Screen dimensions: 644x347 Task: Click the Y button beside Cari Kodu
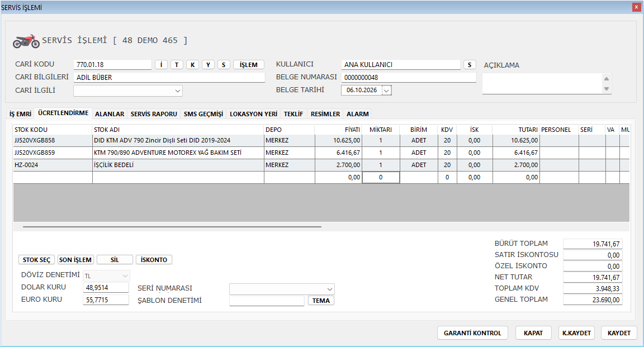(208, 64)
